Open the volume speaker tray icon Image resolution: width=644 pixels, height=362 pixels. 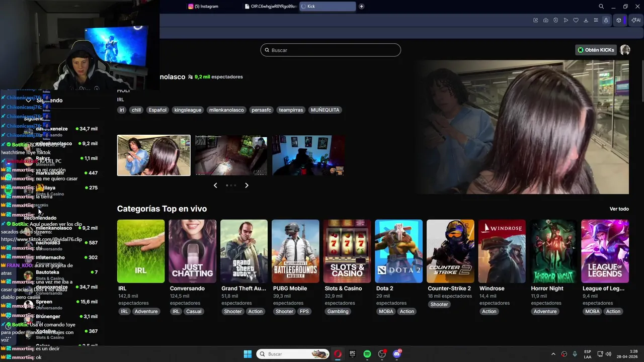point(608,354)
